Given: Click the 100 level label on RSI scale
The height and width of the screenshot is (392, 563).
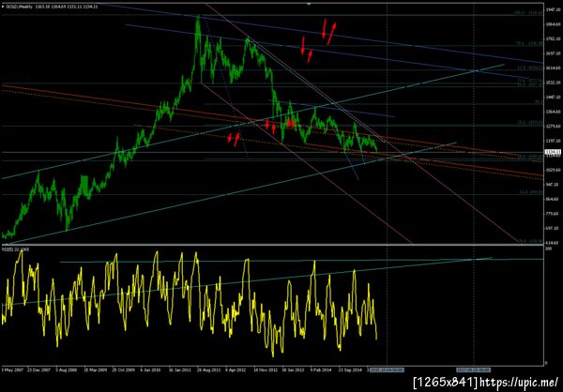Looking at the screenshot, I should tap(548, 249).
